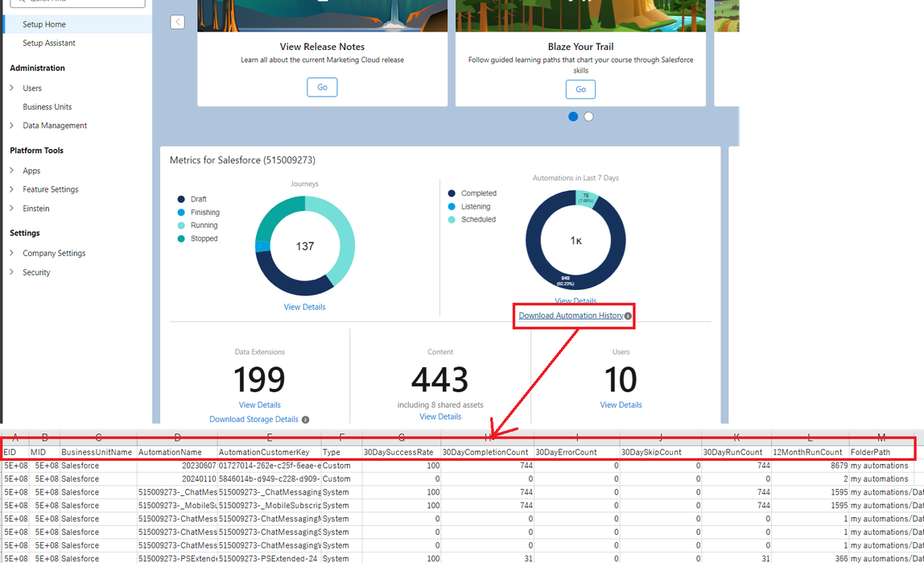Select the AutomationCustomerKey header cell

(270, 452)
